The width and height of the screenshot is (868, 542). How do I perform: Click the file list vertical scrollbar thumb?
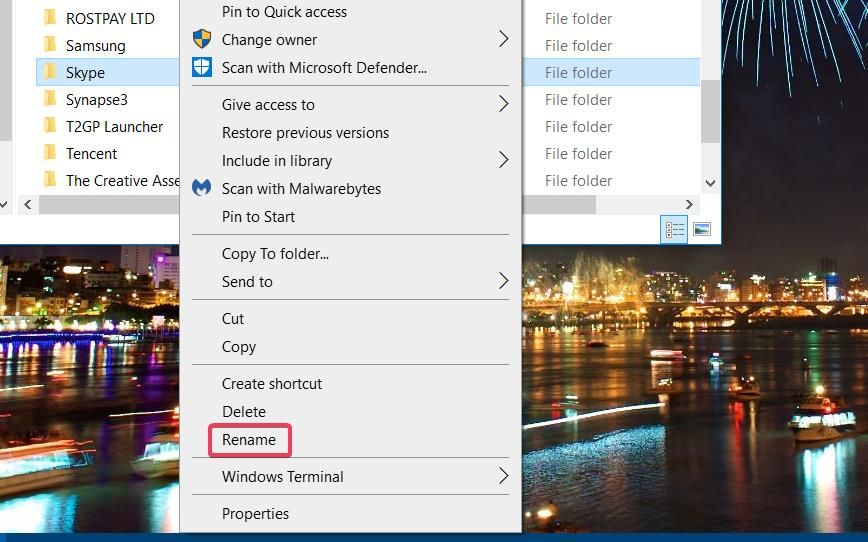click(711, 111)
